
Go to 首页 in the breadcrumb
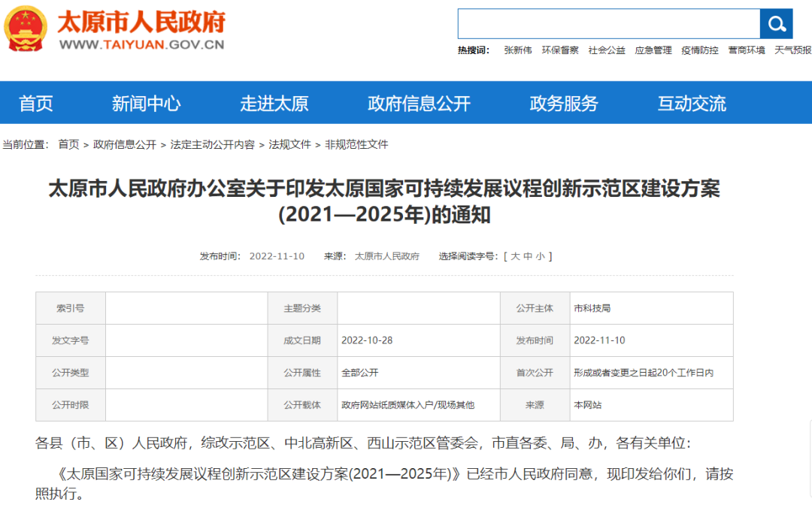pyautogui.click(x=69, y=144)
